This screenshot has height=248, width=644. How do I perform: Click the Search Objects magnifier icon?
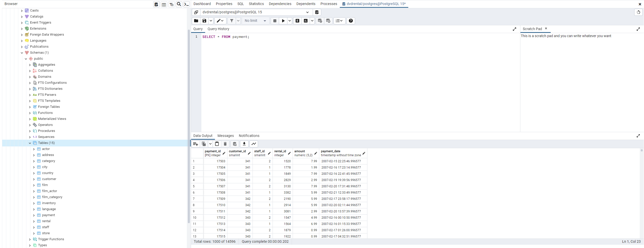tap(179, 4)
